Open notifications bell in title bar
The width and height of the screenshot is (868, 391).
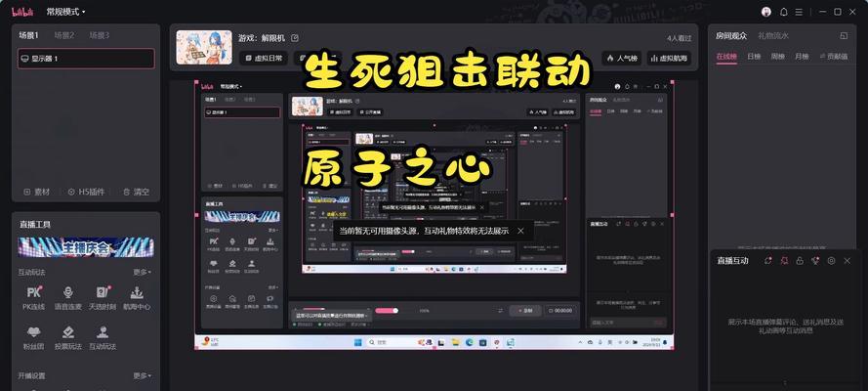[x=784, y=12]
